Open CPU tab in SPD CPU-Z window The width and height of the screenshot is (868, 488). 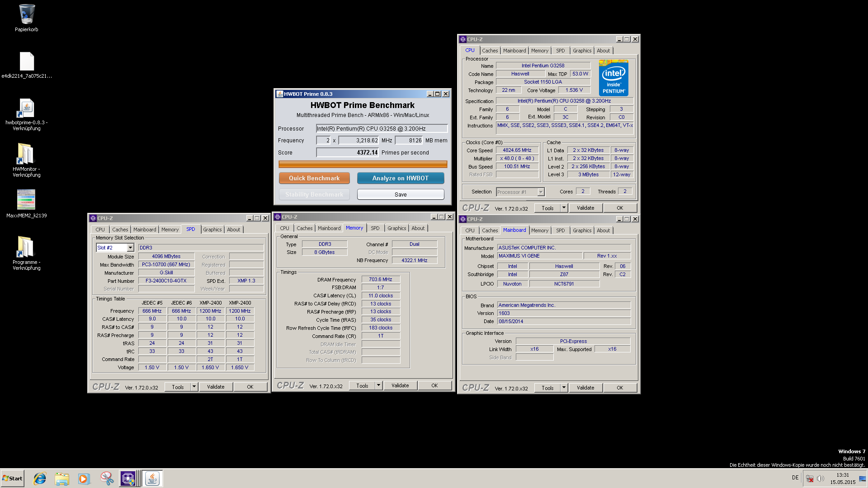click(x=100, y=230)
